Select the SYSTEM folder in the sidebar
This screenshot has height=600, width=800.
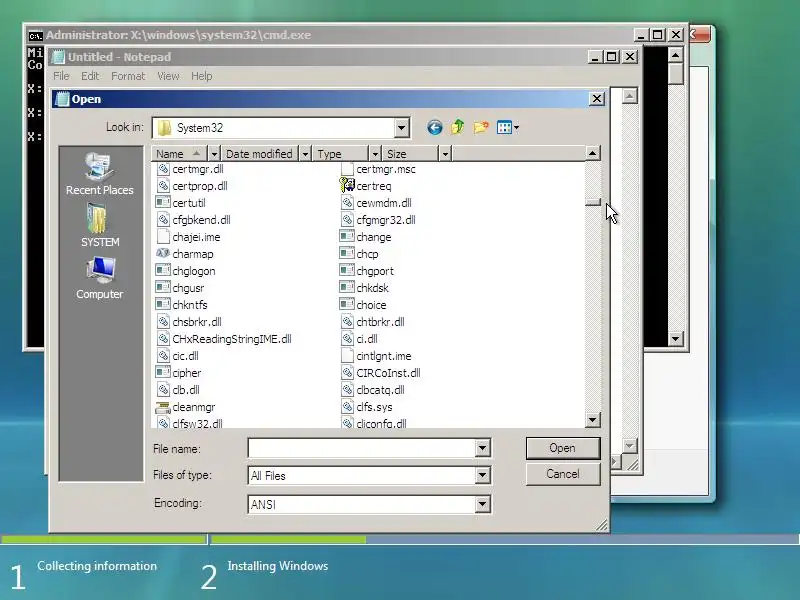click(99, 226)
